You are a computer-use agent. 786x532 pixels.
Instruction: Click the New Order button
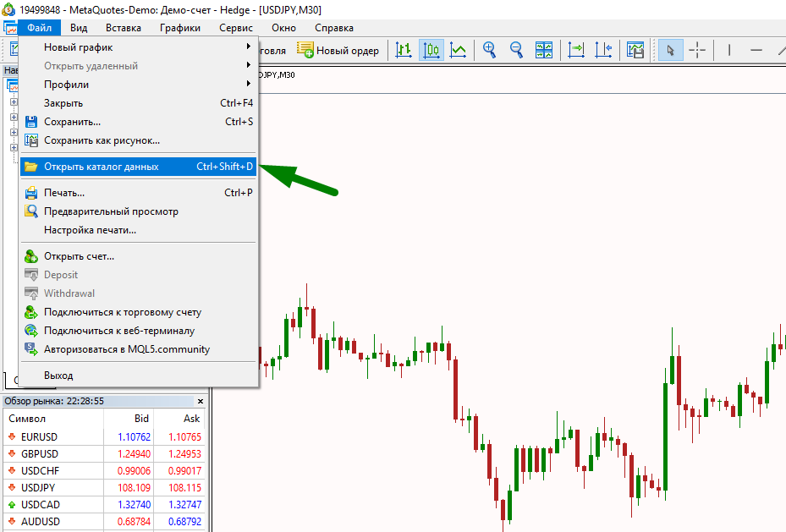(x=338, y=51)
